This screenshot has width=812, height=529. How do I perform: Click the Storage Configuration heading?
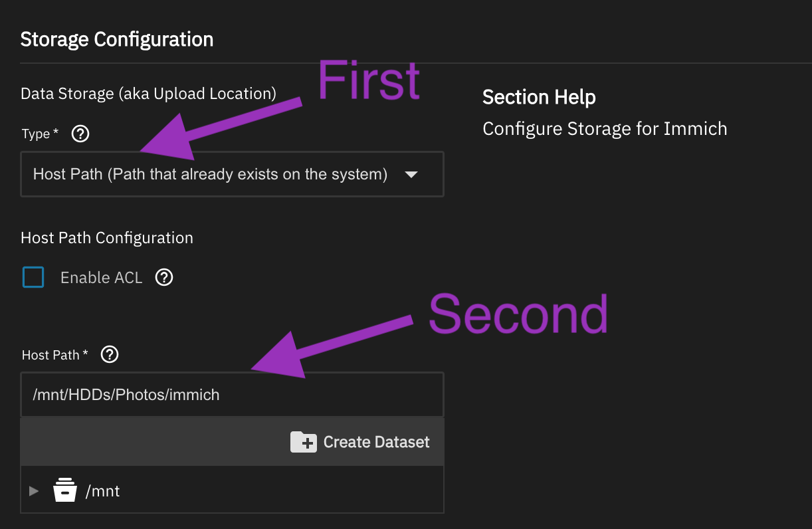coord(117,39)
